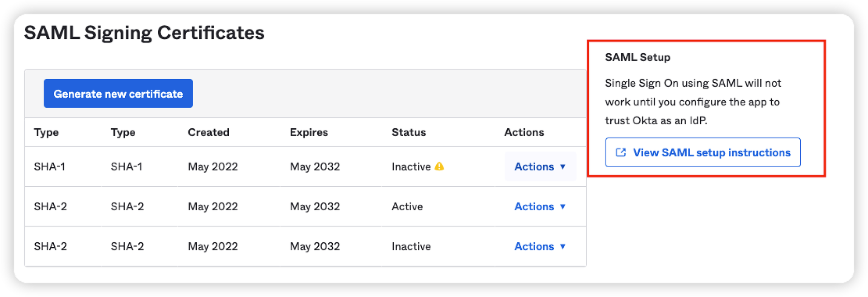Click the first Type column header
The width and height of the screenshot is (868, 297).
[x=47, y=132]
